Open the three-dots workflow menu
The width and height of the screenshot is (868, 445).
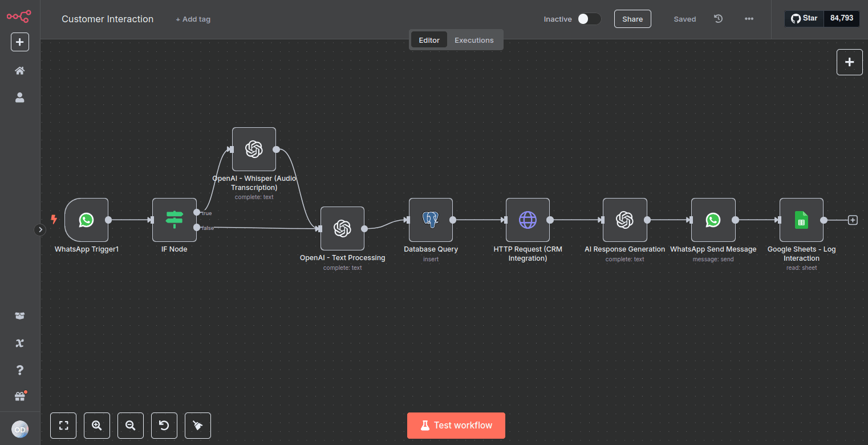pyautogui.click(x=749, y=19)
